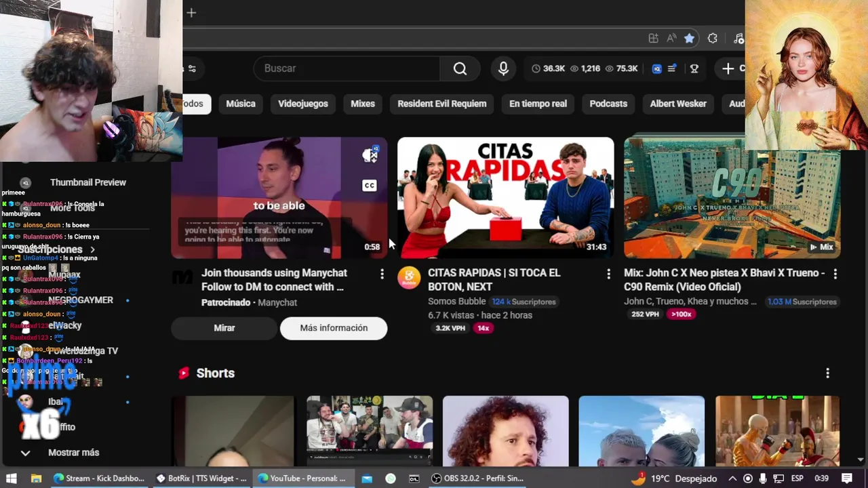Switch to Stream - Kick Dashboard taskbar window
Viewport: 868px width, 488px height.
coord(99,479)
